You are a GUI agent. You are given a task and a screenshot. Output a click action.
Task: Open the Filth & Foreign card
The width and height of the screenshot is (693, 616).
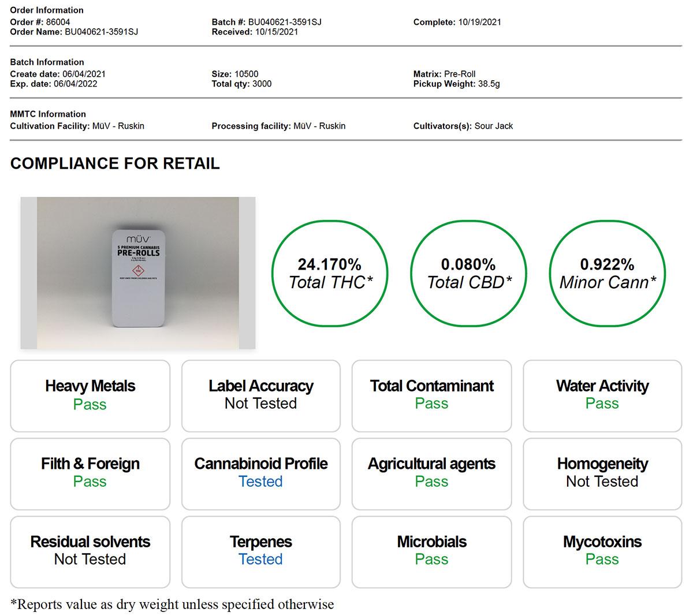click(90, 473)
